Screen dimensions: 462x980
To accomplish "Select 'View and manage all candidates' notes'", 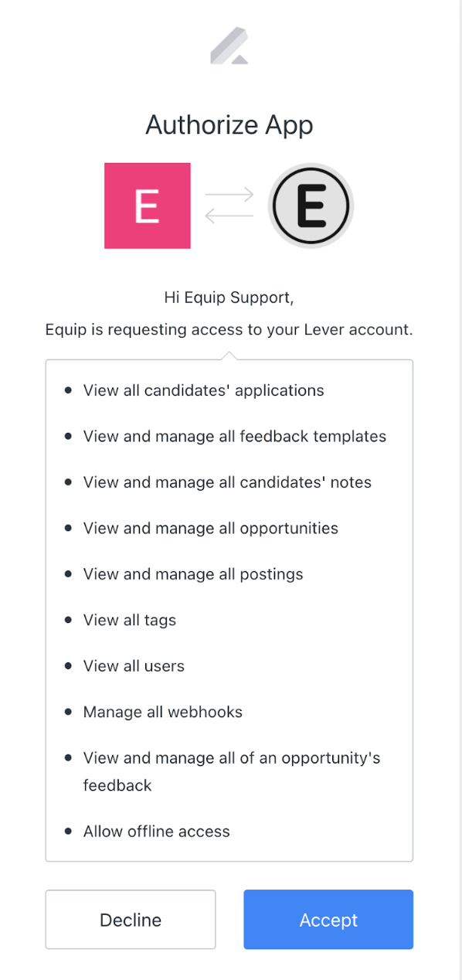I will 227,482.
